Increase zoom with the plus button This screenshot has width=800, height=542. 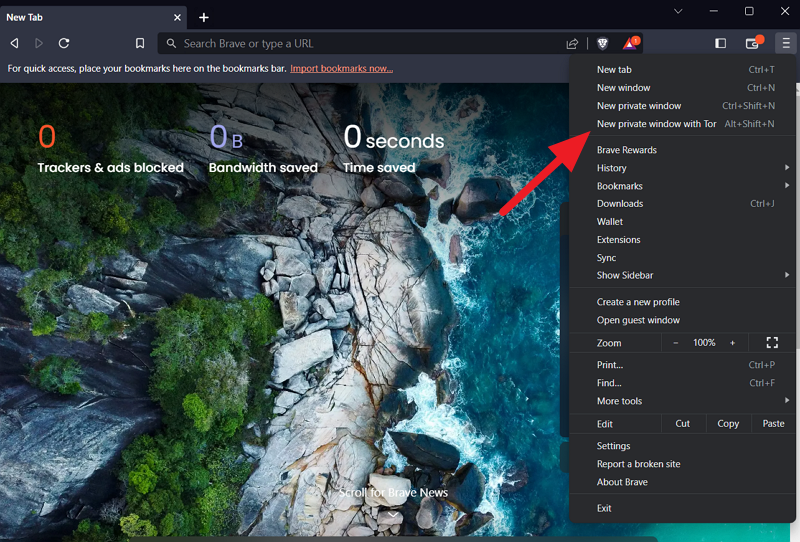[x=732, y=343]
